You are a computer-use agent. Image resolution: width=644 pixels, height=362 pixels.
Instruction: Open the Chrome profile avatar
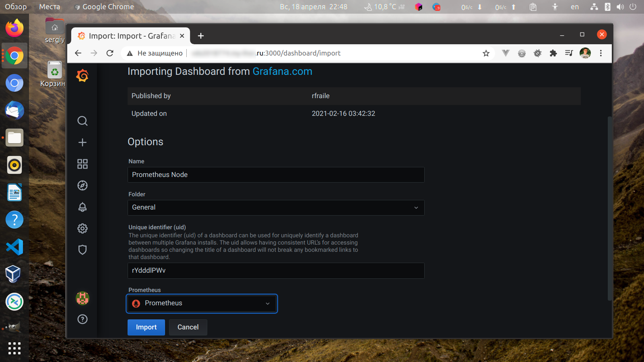[585, 53]
